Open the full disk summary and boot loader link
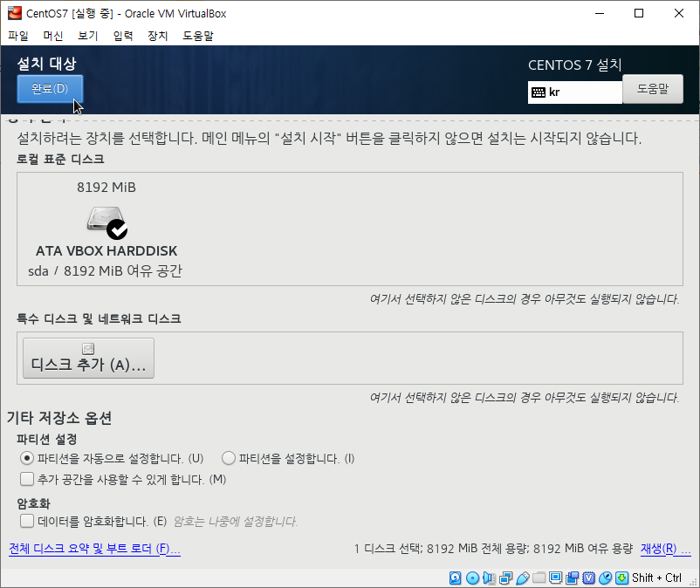 point(94,548)
